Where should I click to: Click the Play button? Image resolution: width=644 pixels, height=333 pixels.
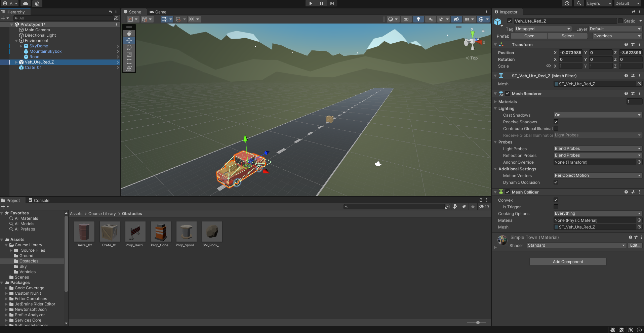click(x=311, y=3)
